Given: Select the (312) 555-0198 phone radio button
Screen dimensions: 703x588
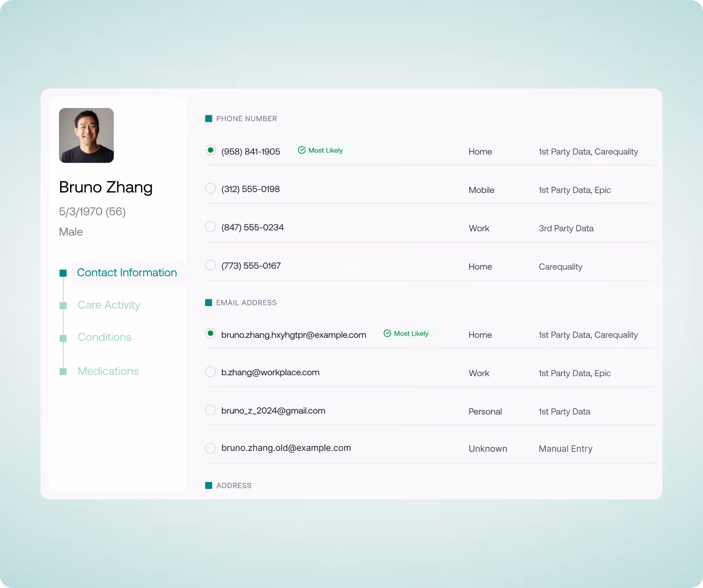Looking at the screenshot, I should tap(210, 189).
